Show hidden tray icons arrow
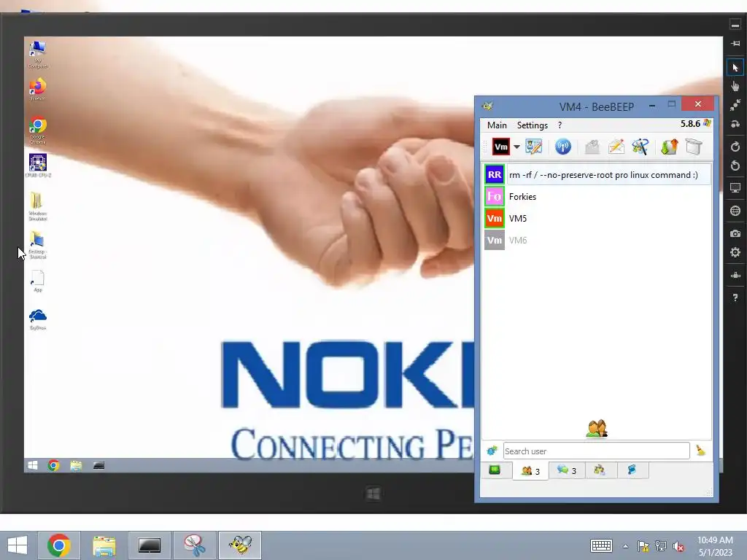747x560 pixels. pyautogui.click(x=625, y=546)
